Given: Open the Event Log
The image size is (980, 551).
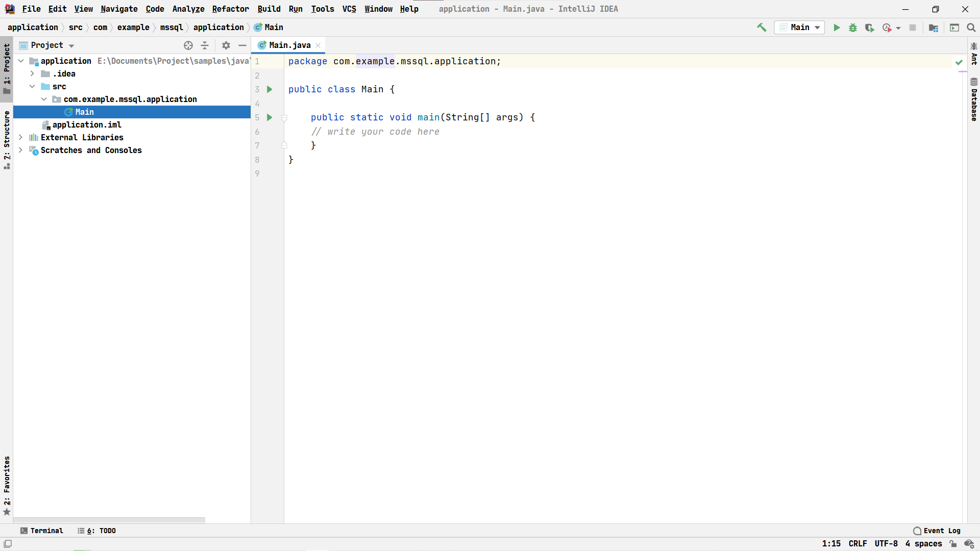Looking at the screenshot, I should pos(937,531).
